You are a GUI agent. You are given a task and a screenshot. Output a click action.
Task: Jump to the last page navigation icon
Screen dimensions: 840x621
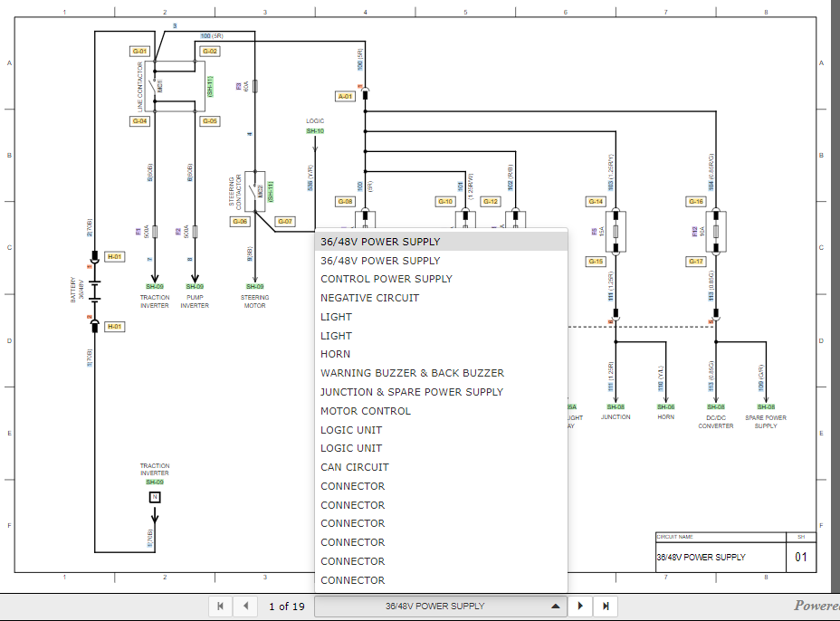(x=605, y=606)
